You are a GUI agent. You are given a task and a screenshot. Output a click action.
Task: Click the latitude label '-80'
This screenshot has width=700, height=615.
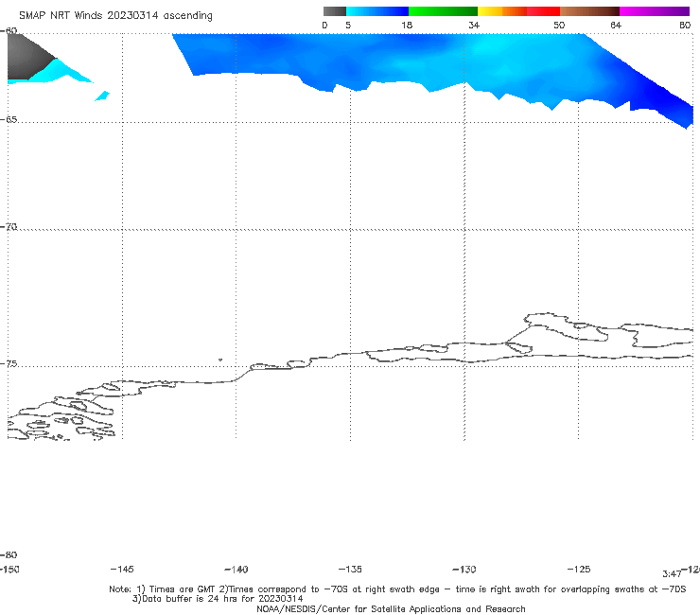[x=9, y=554]
